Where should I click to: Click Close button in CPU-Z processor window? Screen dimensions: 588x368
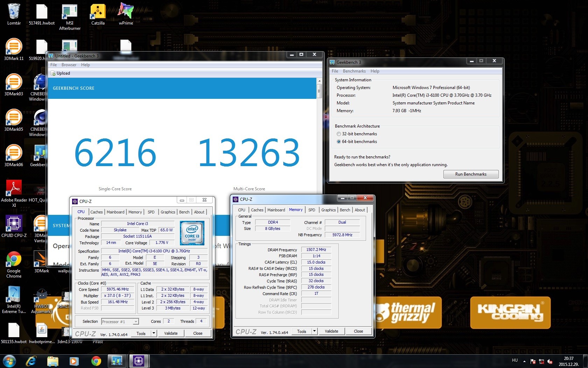coord(198,333)
